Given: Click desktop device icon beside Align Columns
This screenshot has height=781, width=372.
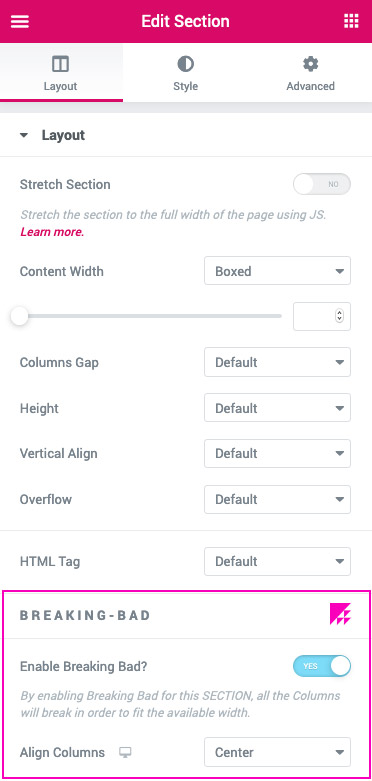Looking at the screenshot, I should pos(125,753).
